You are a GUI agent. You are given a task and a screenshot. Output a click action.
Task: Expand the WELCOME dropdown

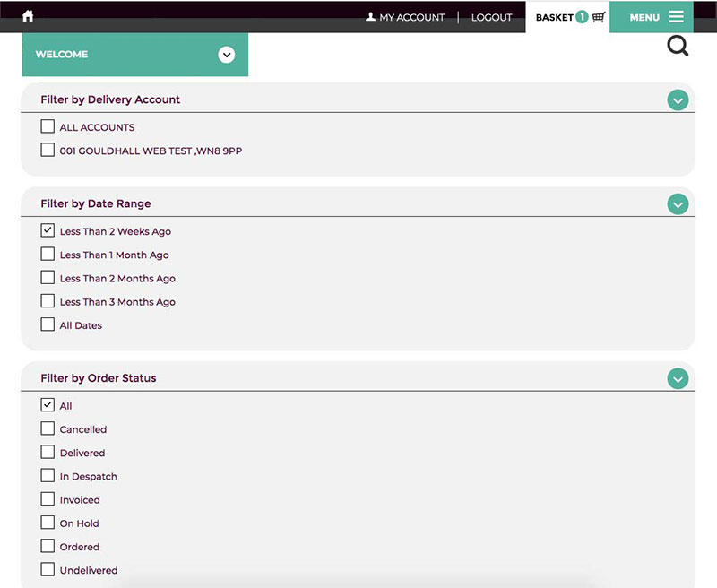coord(227,55)
